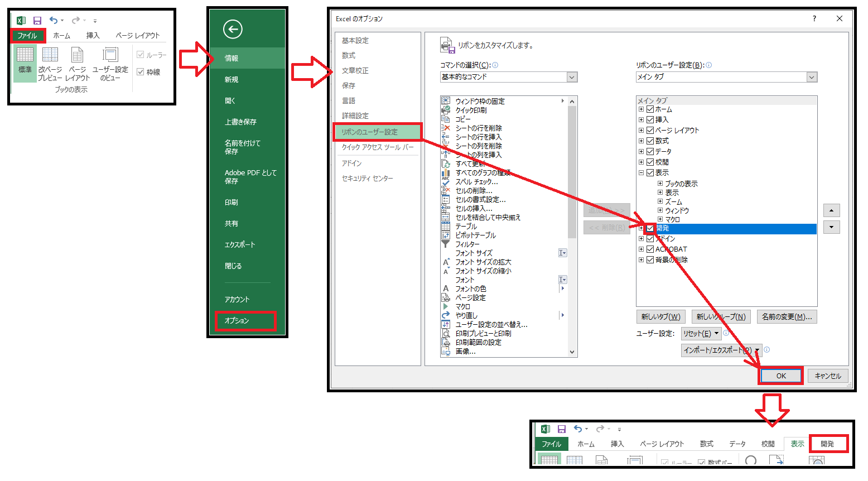Screen dimensions: 868x481
Task: Click the Save icon in top-left Excel window
Action: tap(37, 21)
